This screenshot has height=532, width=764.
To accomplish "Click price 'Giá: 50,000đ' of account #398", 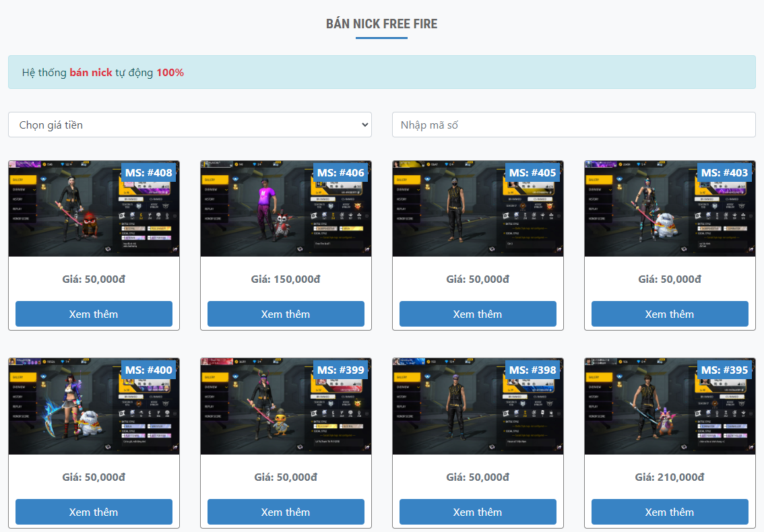I will point(478,477).
